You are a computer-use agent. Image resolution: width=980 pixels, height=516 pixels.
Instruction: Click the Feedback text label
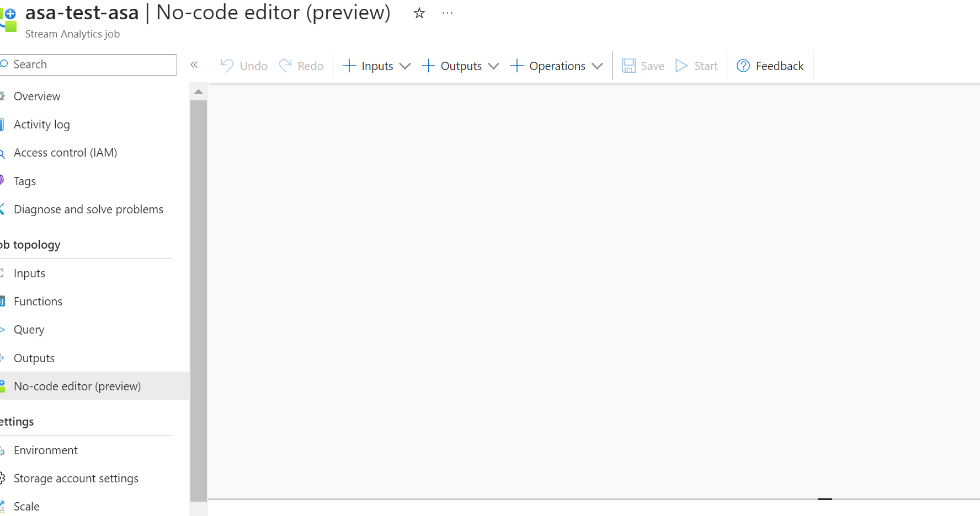click(x=780, y=66)
